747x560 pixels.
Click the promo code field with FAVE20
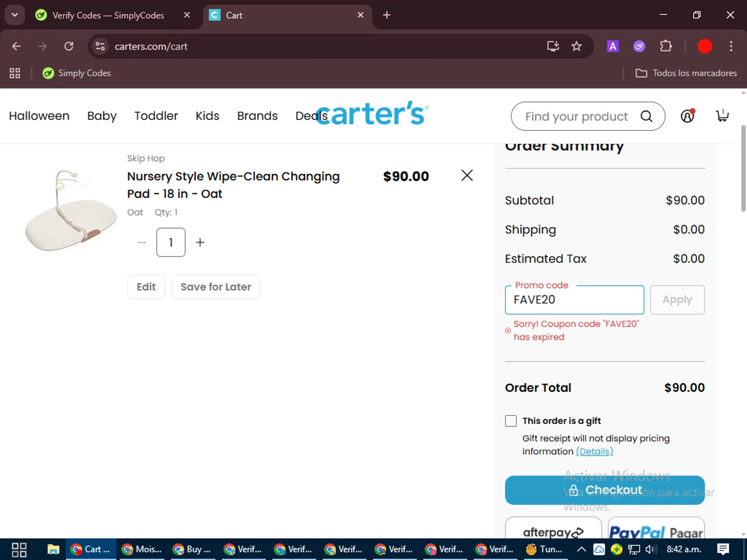(x=575, y=300)
